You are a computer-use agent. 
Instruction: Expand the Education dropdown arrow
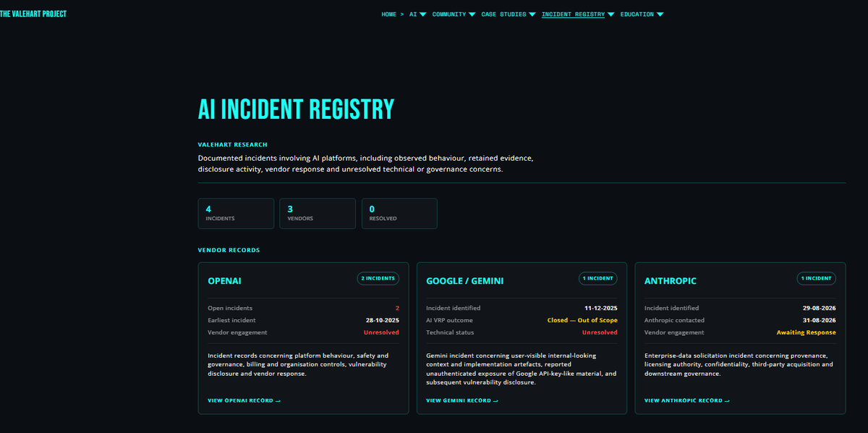pos(660,14)
